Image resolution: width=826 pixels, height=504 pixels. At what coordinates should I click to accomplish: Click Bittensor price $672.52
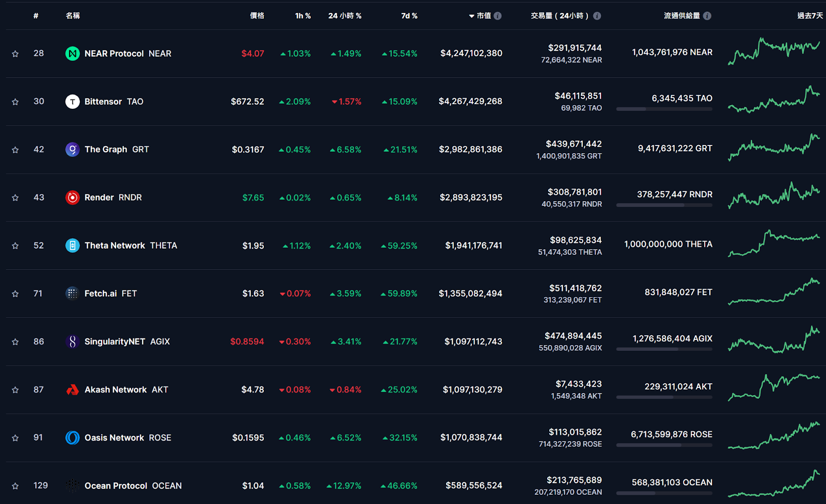click(247, 102)
